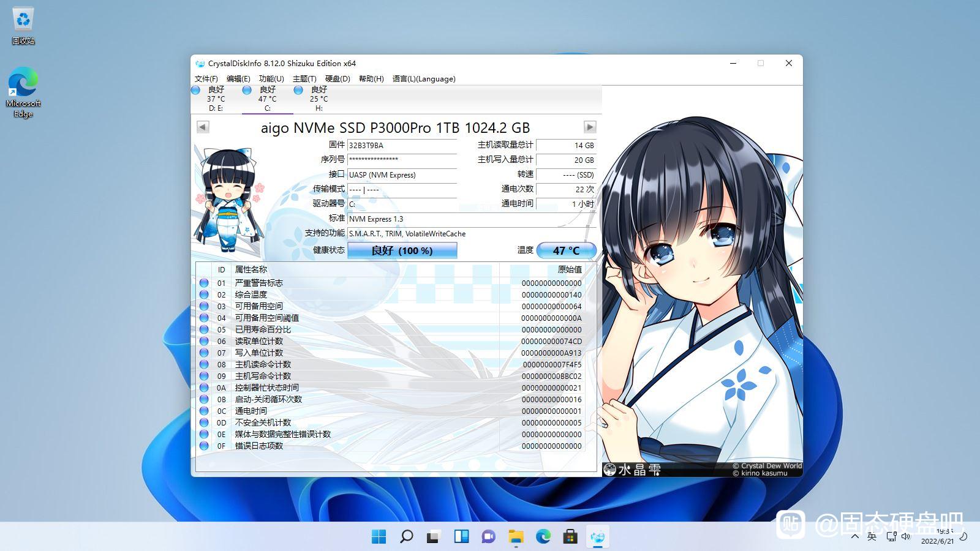Click the supported features S.M.A.R.T., TRIM field

(472, 233)
